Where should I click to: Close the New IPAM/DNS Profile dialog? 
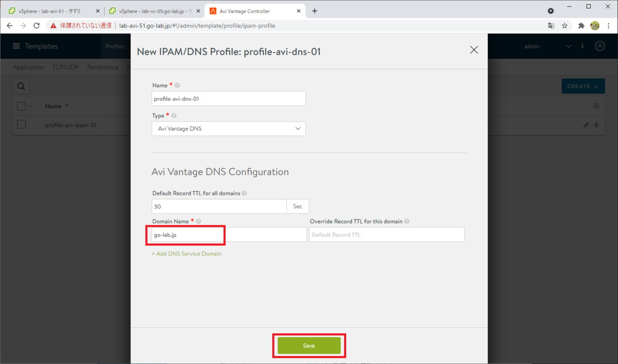tap(474, 50)
